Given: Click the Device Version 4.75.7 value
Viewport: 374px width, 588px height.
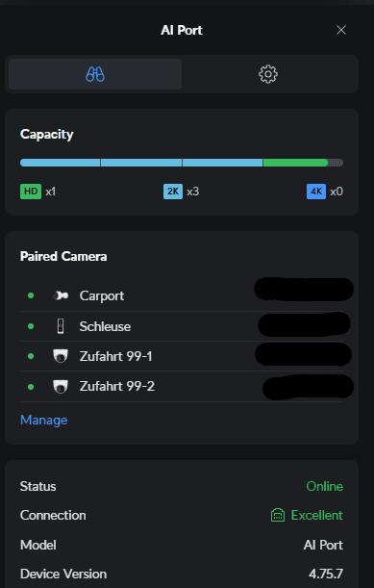Looking at the screenshot, I should tap(326, 574).
